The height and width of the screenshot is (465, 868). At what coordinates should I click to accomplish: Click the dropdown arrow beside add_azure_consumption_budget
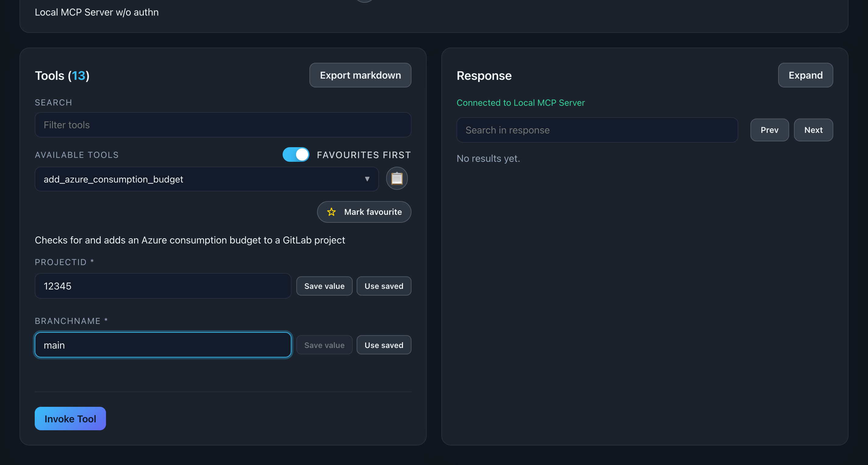click(x=367, y=179)
